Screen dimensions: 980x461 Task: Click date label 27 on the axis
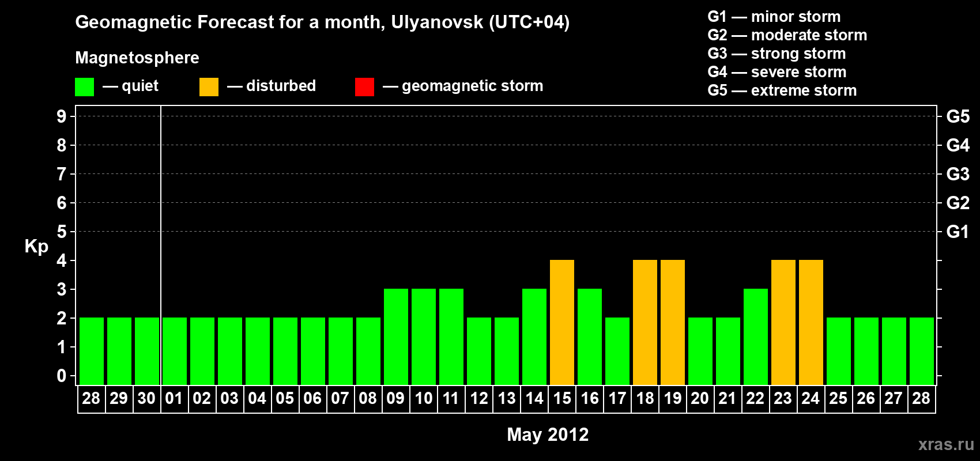[x=894, y=399]
